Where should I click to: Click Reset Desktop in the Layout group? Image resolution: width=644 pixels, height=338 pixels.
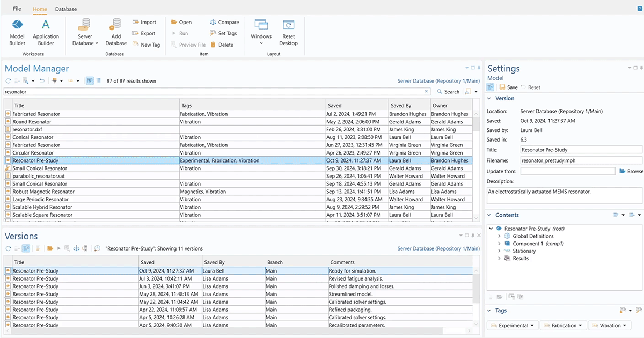tap(288, 31)
